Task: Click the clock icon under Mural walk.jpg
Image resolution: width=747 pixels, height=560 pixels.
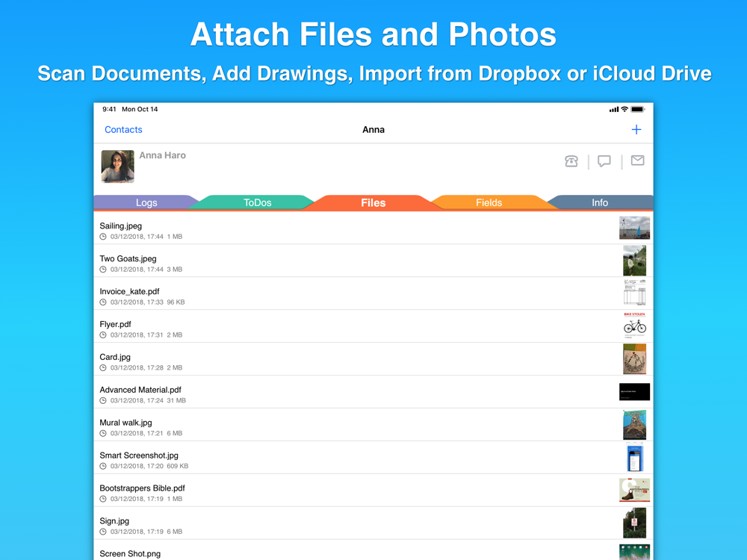Action: 103,433
